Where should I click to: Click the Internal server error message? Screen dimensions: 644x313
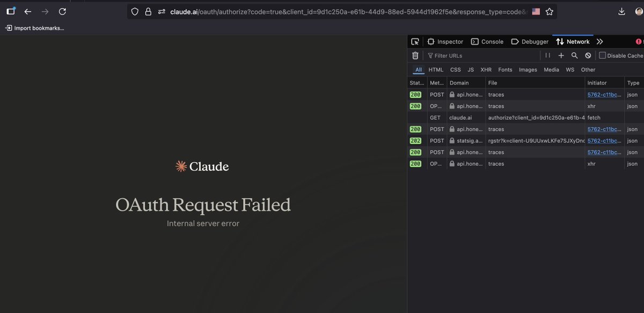click(203, 223)
